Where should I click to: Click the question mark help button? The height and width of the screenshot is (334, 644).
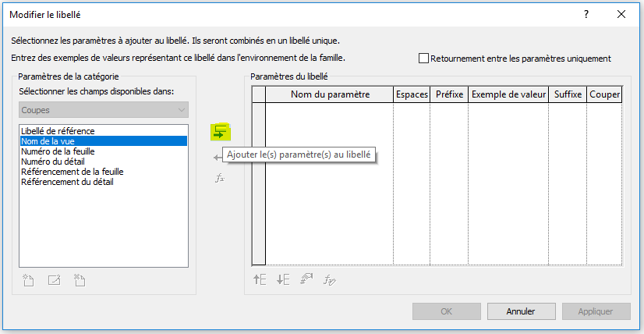tap(586, 14)
